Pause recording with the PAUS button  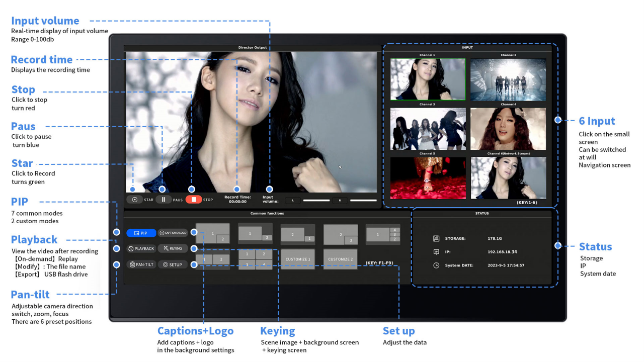[x=164, y=200]
